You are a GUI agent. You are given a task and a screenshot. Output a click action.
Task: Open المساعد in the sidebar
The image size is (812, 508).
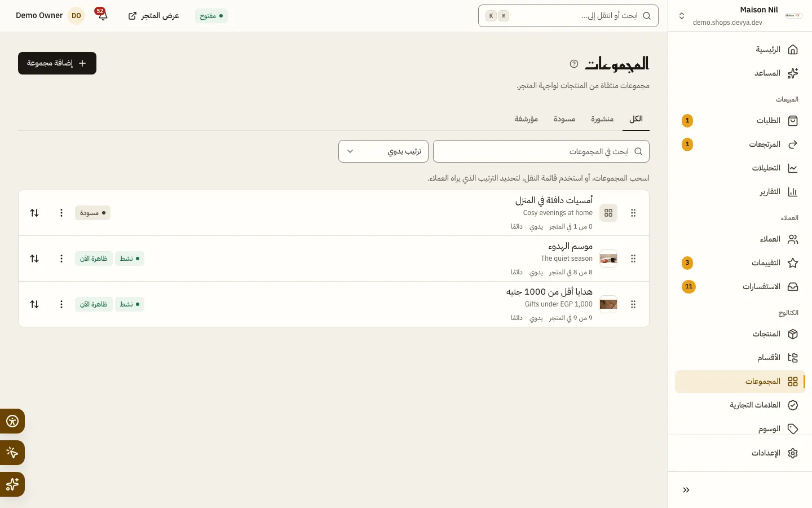coord(740,73)
